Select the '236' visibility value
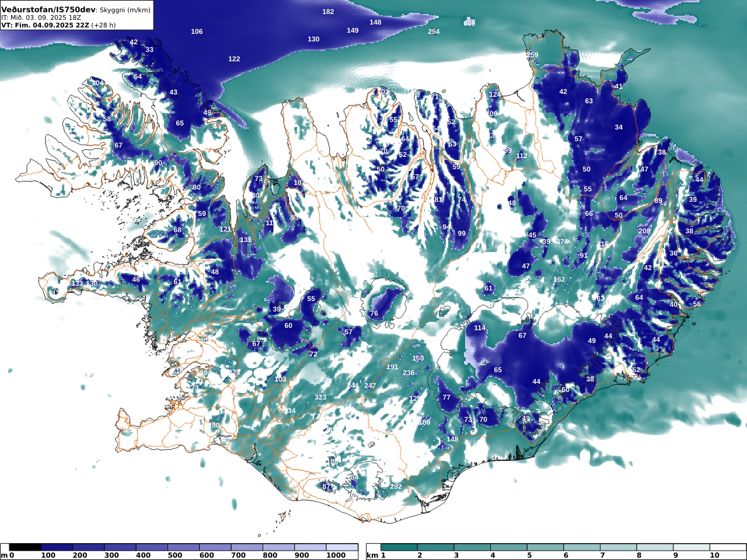Viewport: 747px width, 560px height. pyautogui.click(x=409, y=373)
